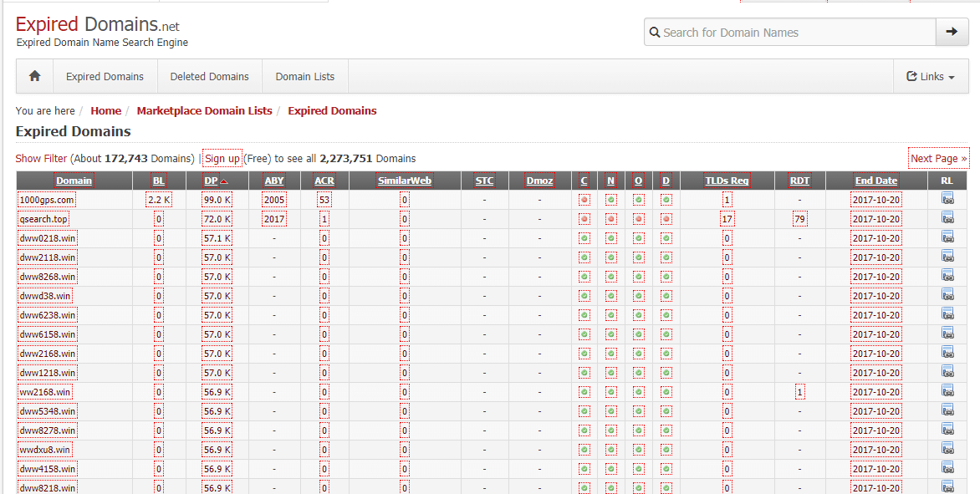Sort by ABY column header

273,181
